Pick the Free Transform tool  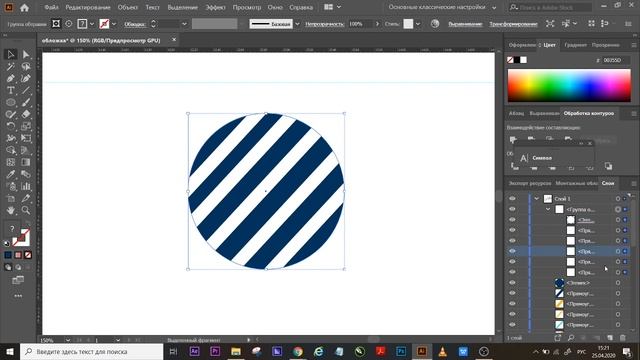(x=26, y=138)
